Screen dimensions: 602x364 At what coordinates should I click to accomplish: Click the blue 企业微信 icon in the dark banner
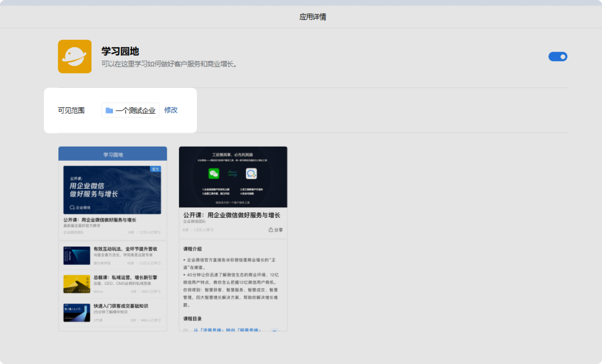(251, 173)
